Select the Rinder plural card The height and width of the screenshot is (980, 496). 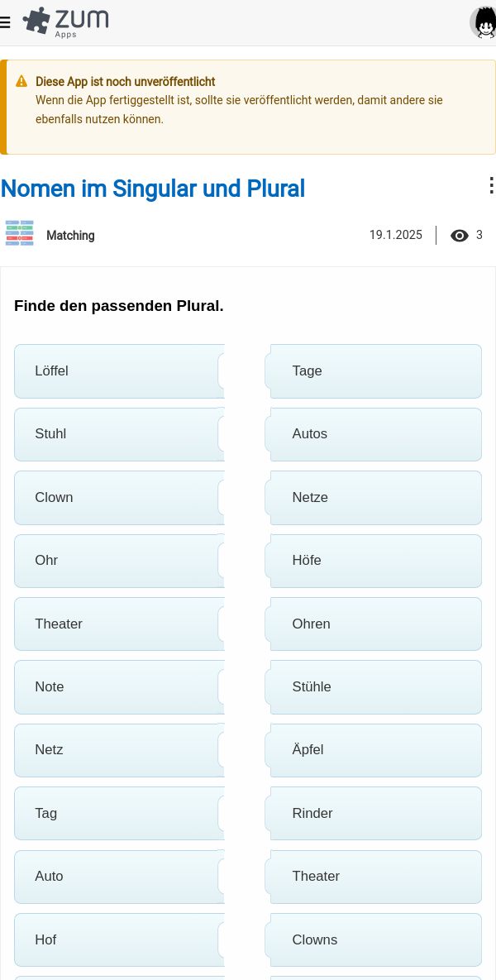(373, 813)
